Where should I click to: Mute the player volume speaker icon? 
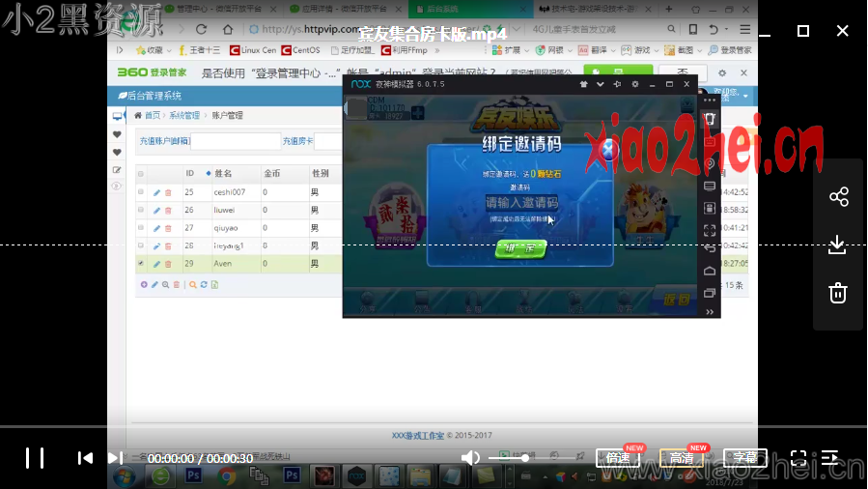470,457
